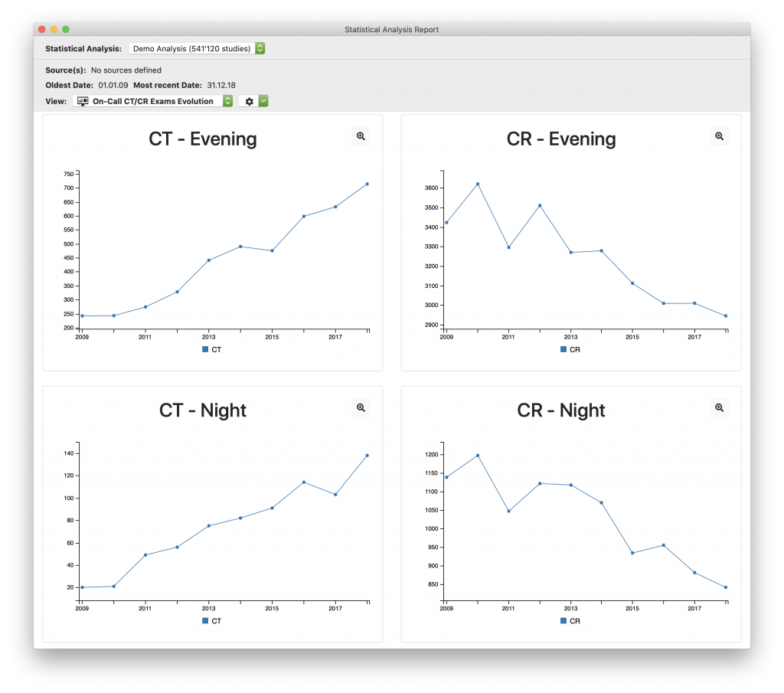Click the 2012 data point in CR - Evening
This screenshot has width=784, height=693.
coord(540,205)
